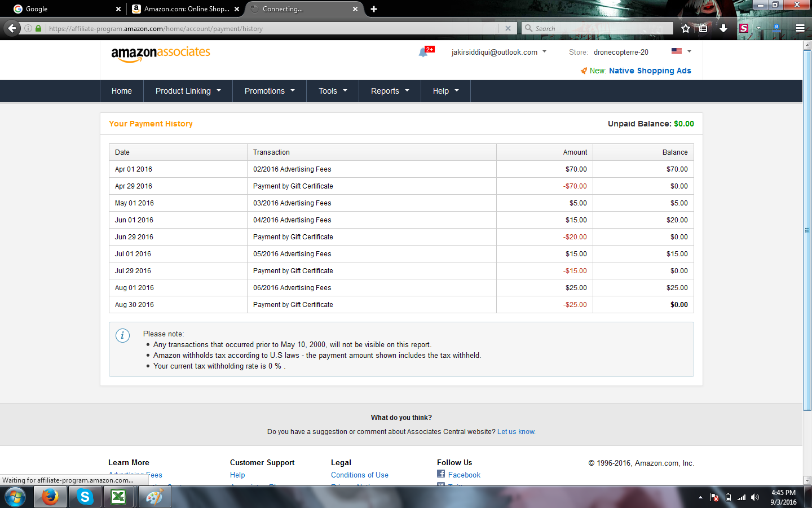
Task: Select the Connecting tab
Action: pos(304,9)
